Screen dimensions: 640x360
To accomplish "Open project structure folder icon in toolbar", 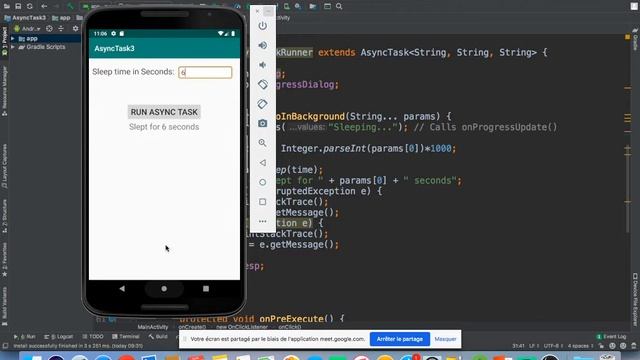I will [x=313, y=6].
